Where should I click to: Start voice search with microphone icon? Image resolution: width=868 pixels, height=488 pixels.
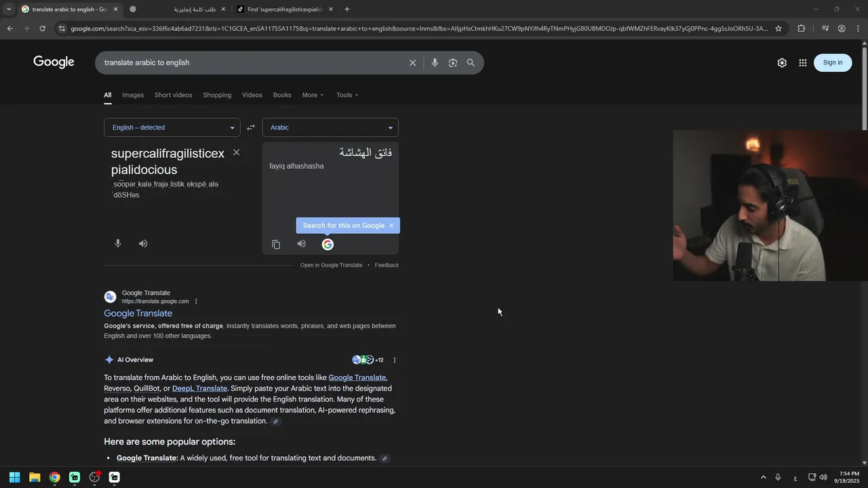coord(435,62)
